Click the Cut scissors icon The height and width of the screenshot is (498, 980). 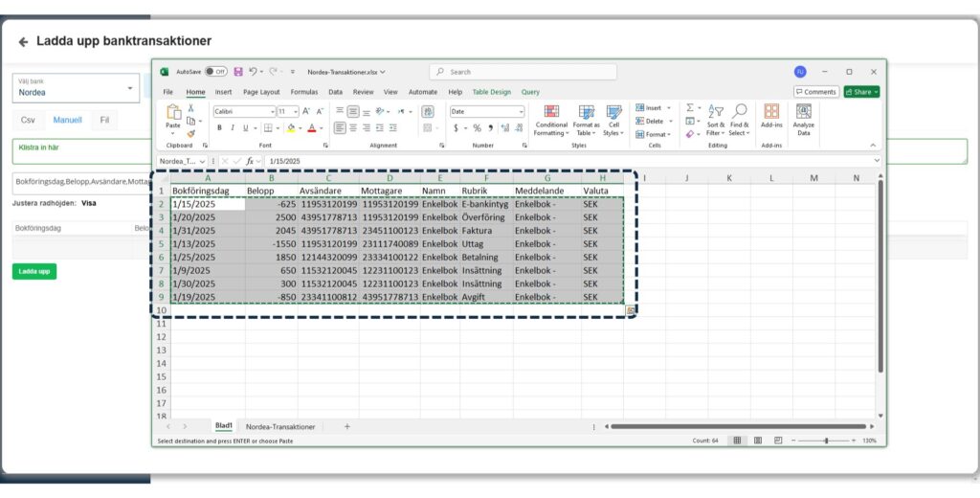[x=191, y=109]
